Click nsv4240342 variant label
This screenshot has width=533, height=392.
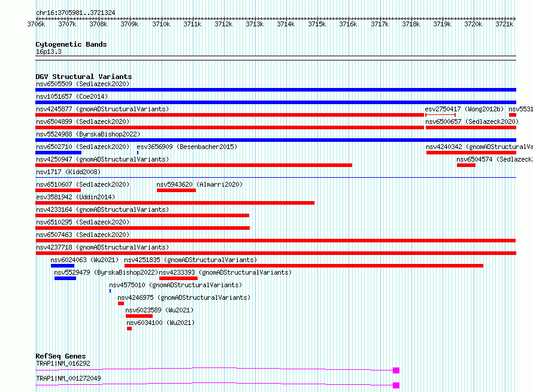479,147
